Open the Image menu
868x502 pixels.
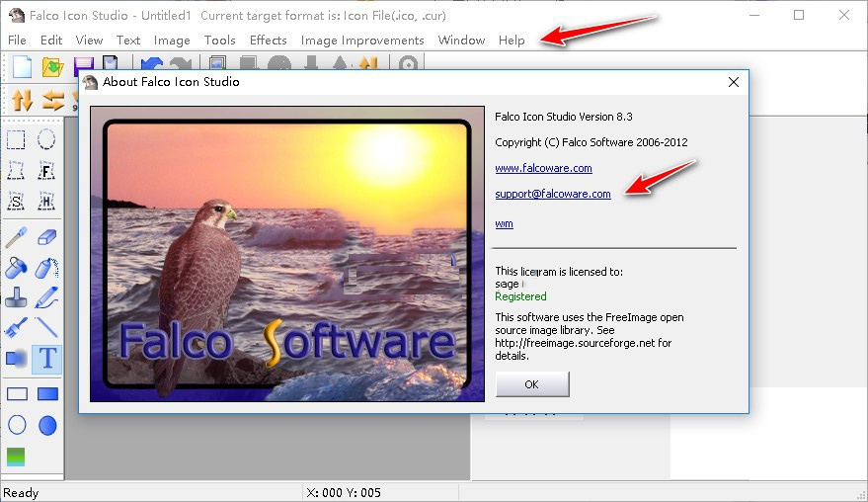pos(172,40)
